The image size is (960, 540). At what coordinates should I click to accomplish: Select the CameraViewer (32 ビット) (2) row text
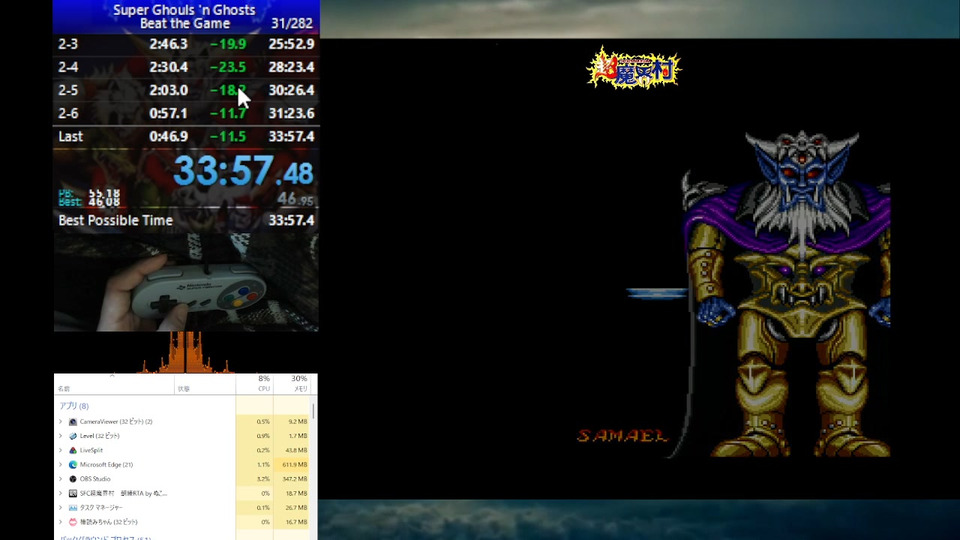(x=116, y=421)
